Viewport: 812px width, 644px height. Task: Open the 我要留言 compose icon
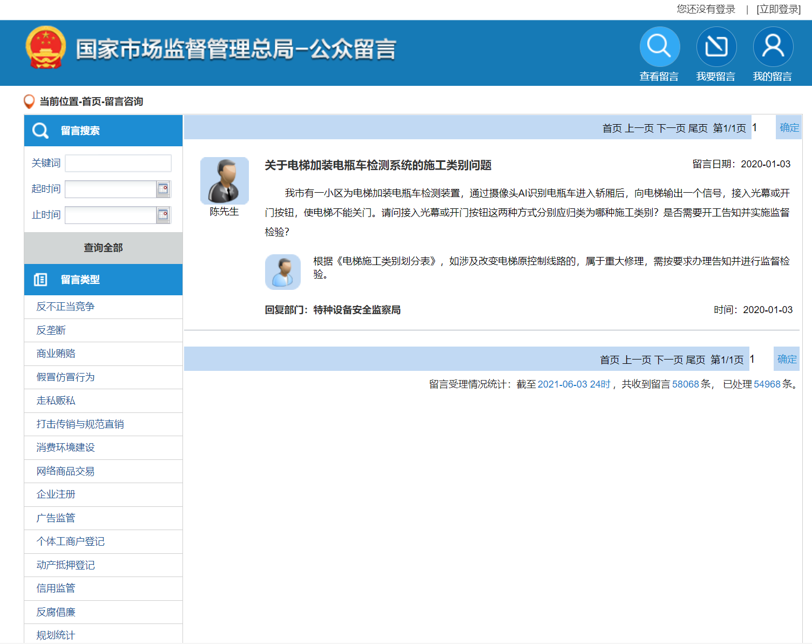coord(716,46)
